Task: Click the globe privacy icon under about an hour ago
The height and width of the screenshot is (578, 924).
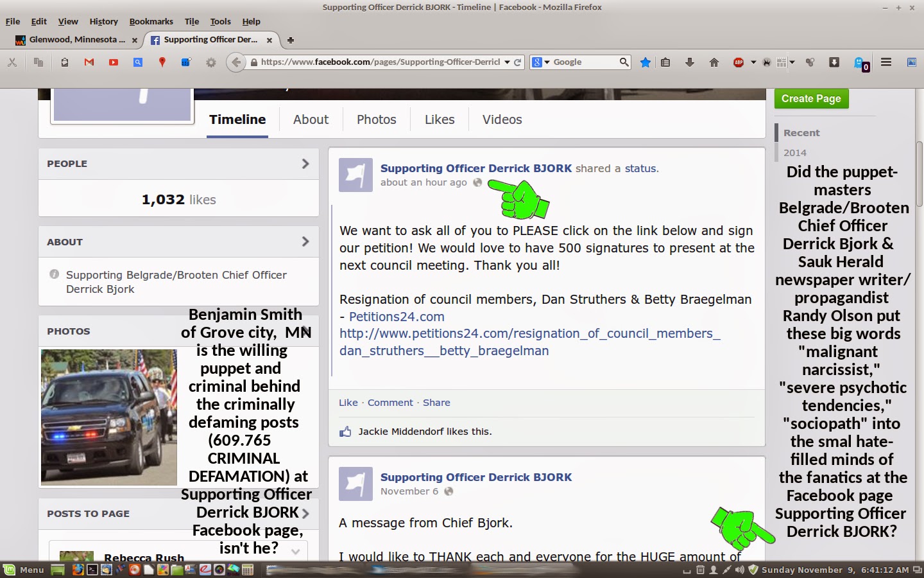Action: pyautogui.click(x=477, y=182)
